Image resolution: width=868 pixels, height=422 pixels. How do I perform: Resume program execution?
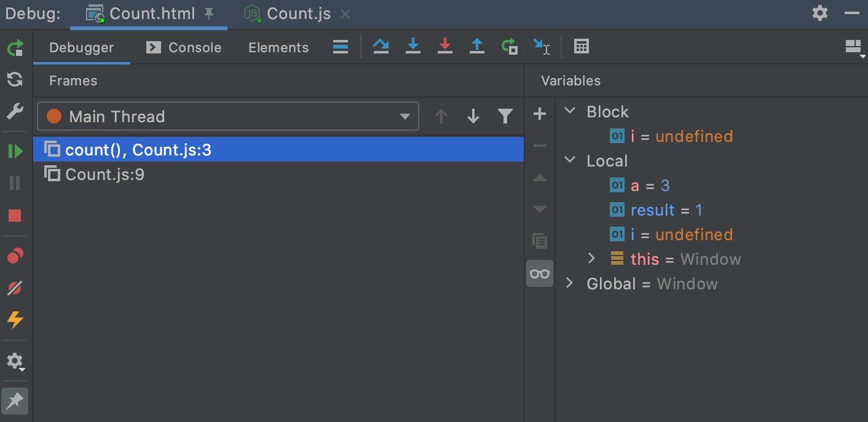pos(14,150)
